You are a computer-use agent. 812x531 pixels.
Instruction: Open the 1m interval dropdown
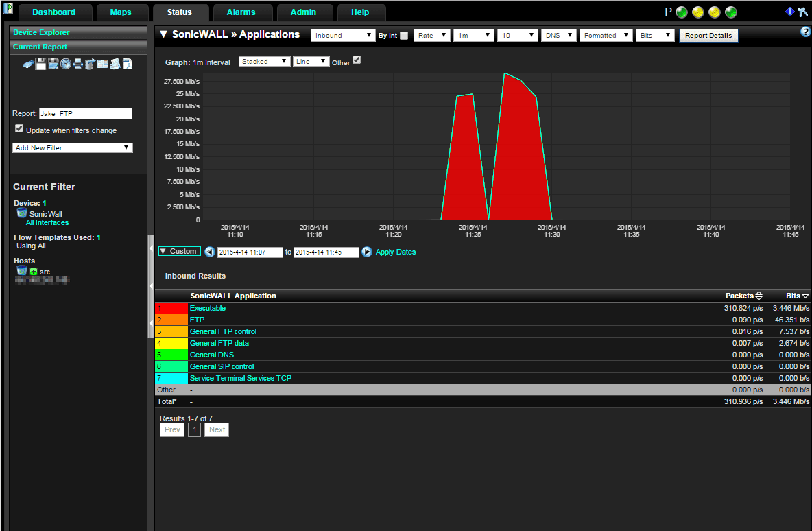[x=473, y=35]
